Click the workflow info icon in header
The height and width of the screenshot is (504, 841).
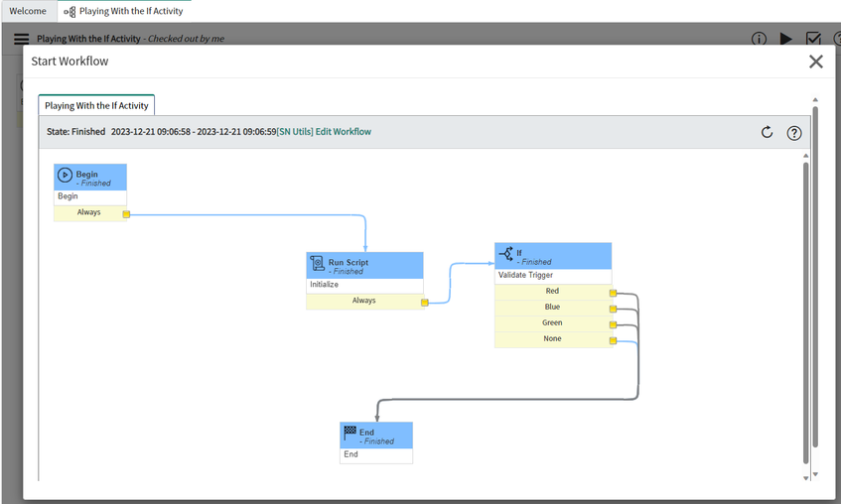759,39
